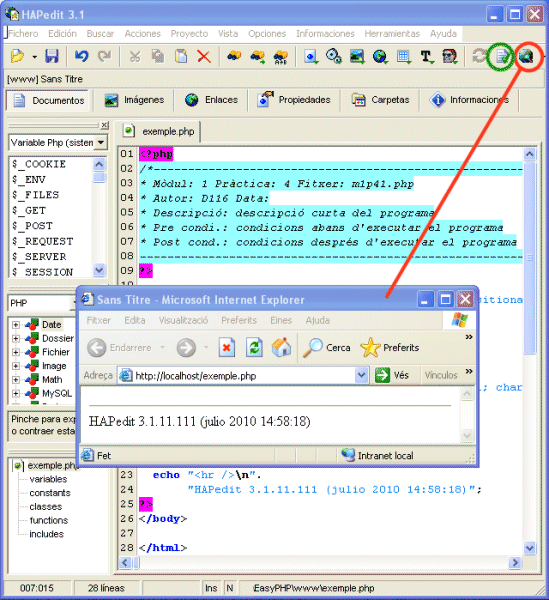The image size is (549, 600).
Task: Open the address bar dropdown in Internet Explorer
Action: [362, 376]
